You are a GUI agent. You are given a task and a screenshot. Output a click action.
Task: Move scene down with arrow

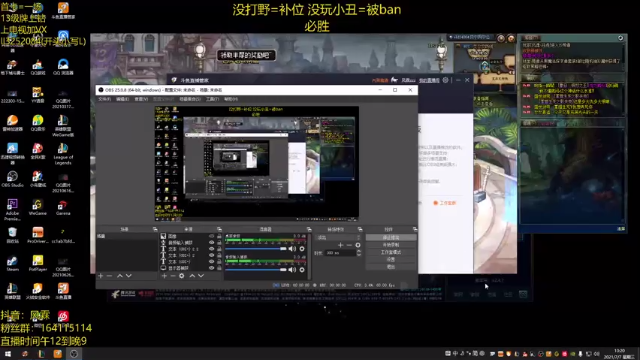point(129,276)
